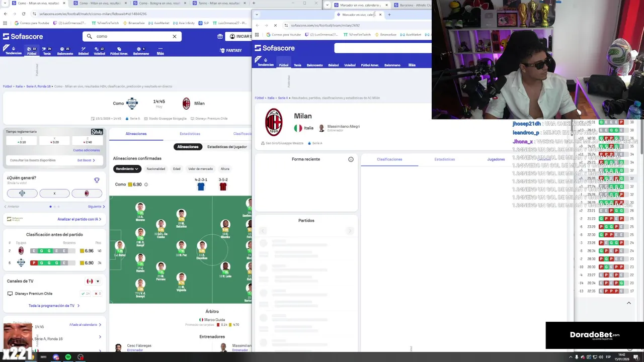Open Tendencias in left Sofascore window
Viewport: 644px width, 362px height.
coord(14,51)
